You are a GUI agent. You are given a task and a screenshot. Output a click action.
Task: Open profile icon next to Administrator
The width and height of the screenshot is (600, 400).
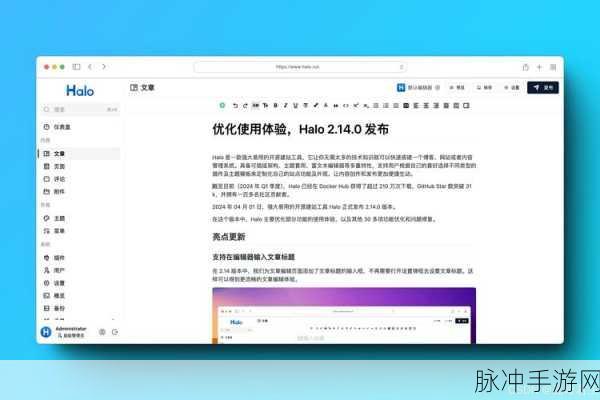coord(102,332)
